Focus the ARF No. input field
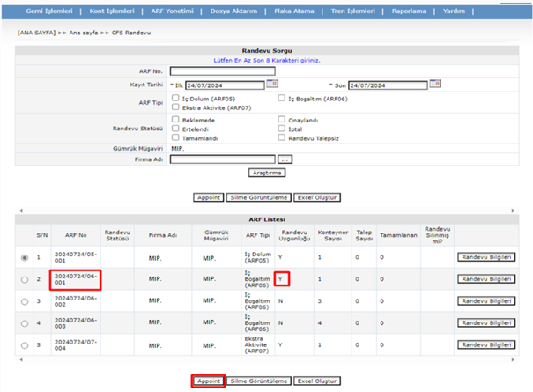Viewport: 533px width, 392px height. tap(222, 71)
